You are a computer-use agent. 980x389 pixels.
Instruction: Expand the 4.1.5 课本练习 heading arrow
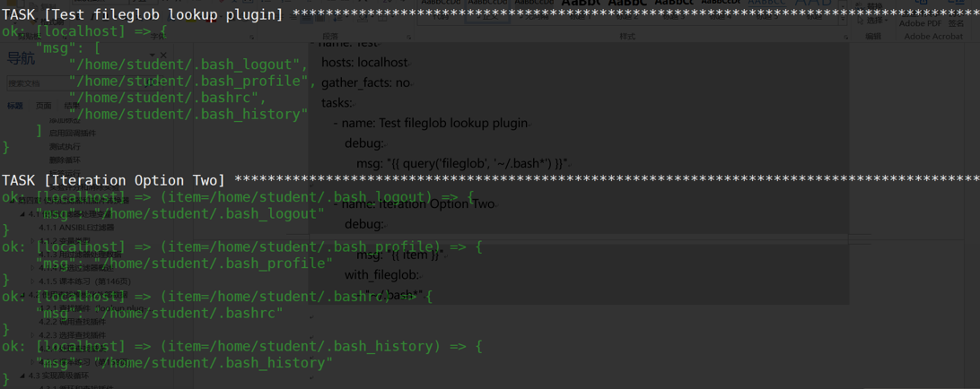[33, 281]
